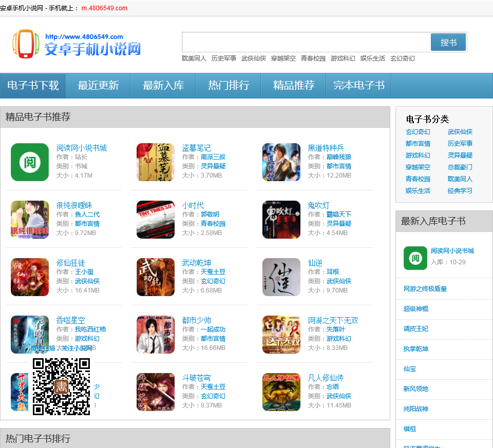This screenshot has height=448, width=493.
Task: Open the 盗墓笔记 book cover
Action: coord(156,162)
